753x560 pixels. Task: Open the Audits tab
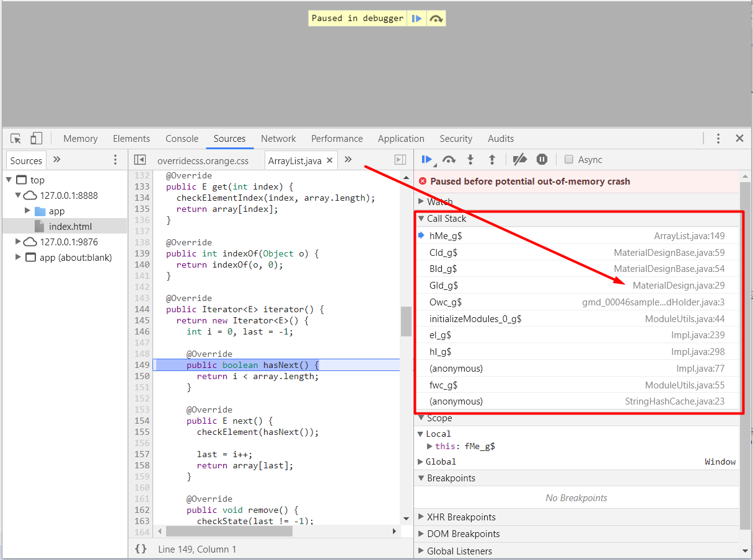tap(501, 139)
